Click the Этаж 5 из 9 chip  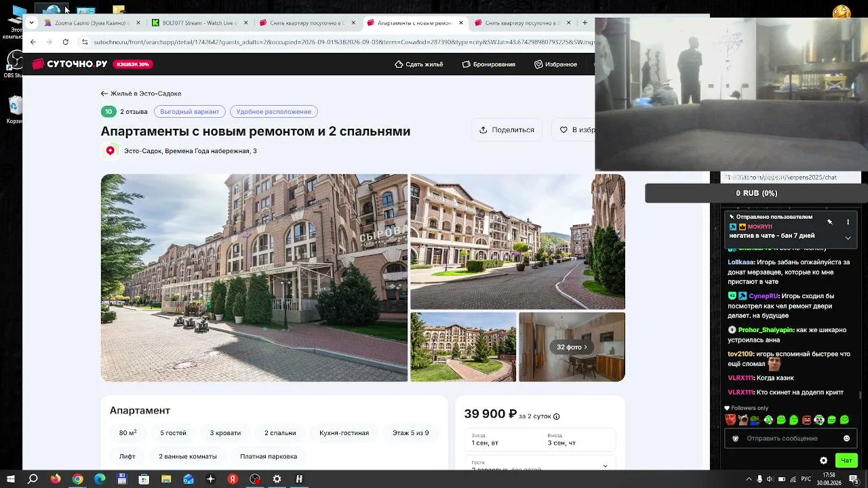pyautogui.click(x=411, y=433)
